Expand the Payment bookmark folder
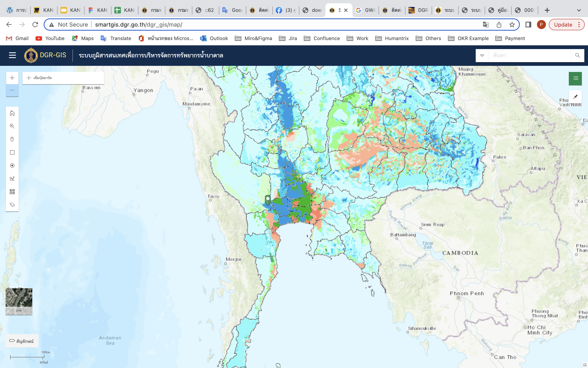Image resolution: width=588 pixels, height=368 pixels. pos(510,38)
